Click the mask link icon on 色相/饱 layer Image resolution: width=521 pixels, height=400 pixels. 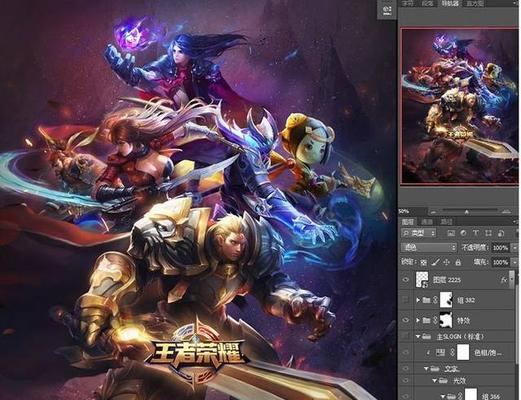[452, 352]
